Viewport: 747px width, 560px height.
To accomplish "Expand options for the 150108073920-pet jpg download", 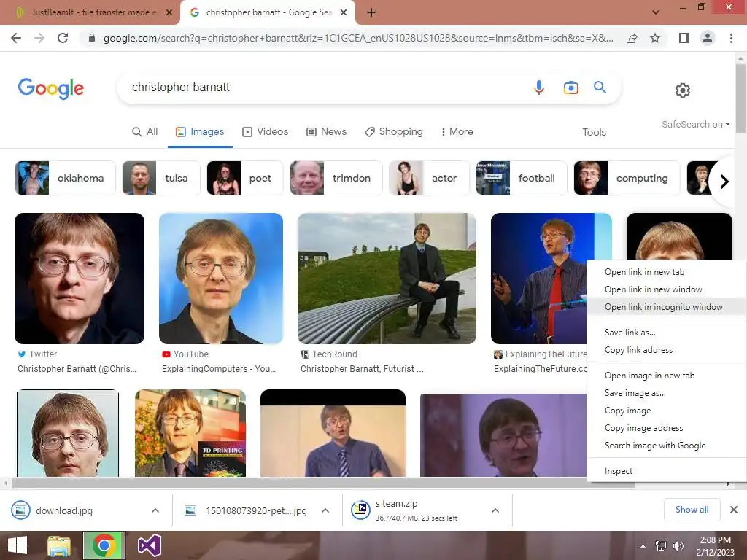I will pyautogui.click(x=325, y=510).
